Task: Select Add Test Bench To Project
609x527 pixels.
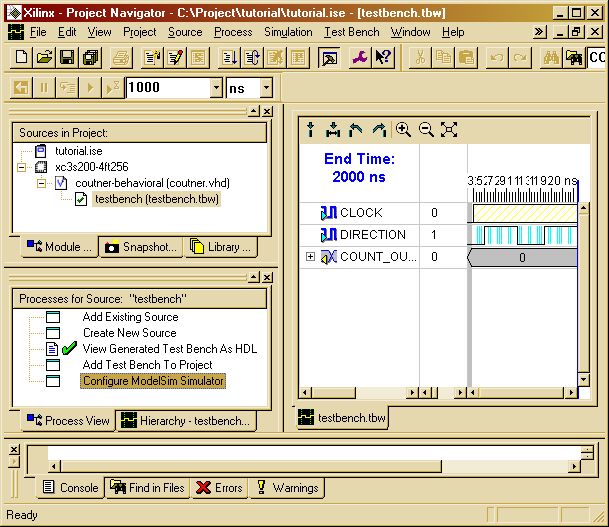Action: click(x=148, y=365)
